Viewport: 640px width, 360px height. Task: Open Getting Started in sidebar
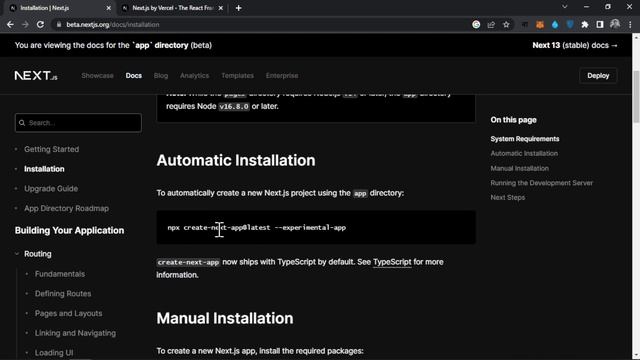coord(51,149)
